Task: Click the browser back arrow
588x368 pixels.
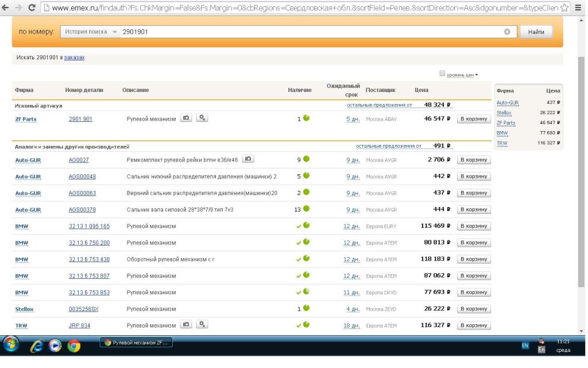Action: pos(6,7)
